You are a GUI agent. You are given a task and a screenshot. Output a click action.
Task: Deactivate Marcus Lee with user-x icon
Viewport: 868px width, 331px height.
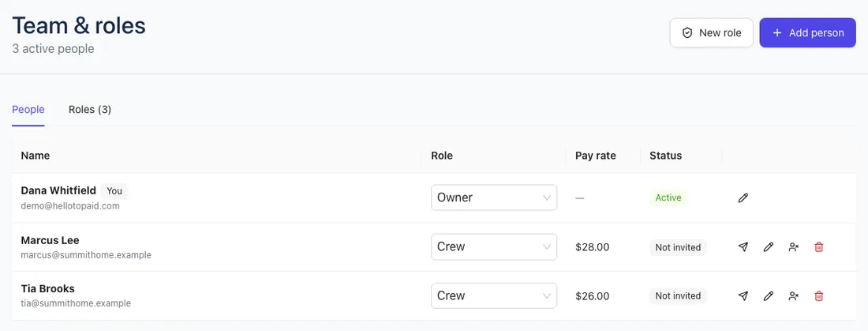[x=794, y=247]
